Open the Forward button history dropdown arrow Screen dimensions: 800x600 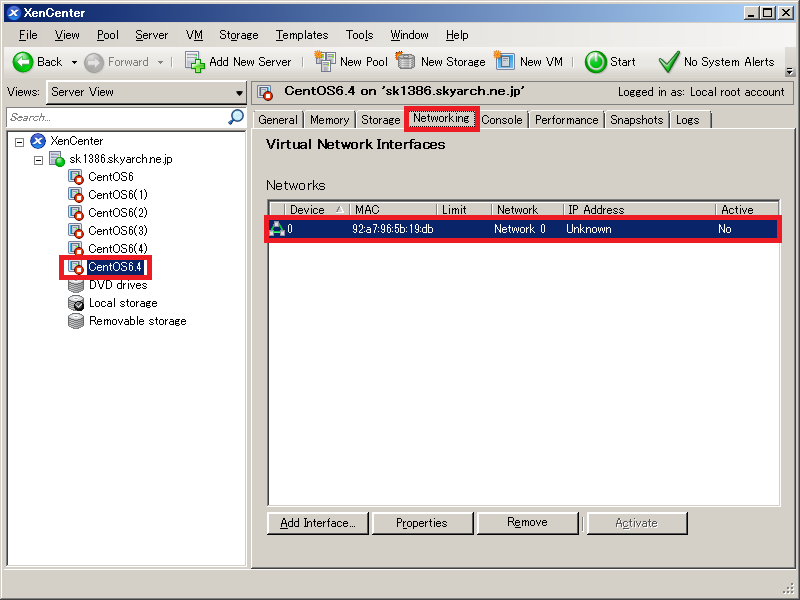(x=160, y=63)
